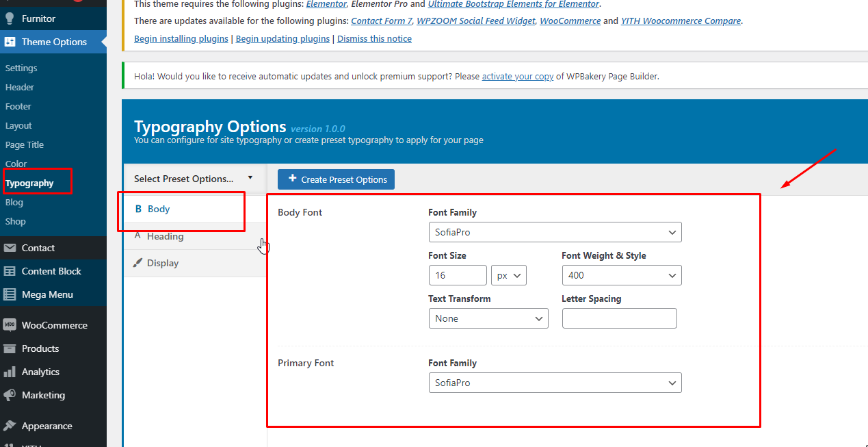Click the Mega Menu list icon

click(10, 294)
